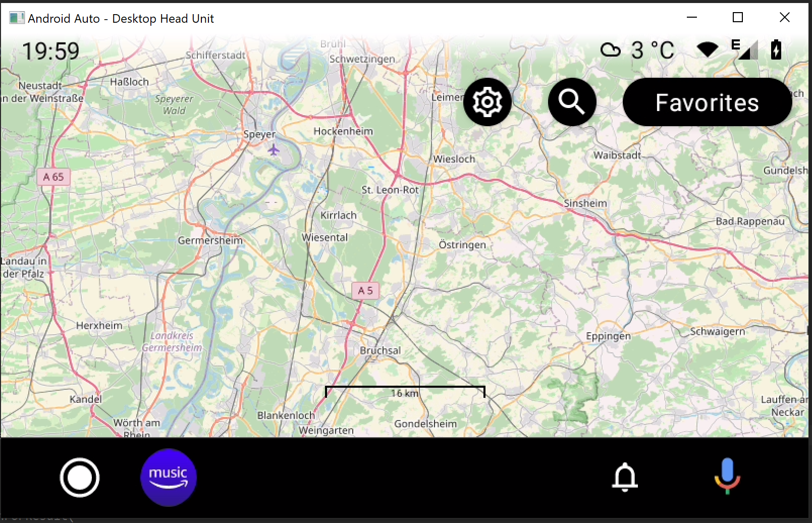Select the A 5 road shield

click(x=364, y=290)
